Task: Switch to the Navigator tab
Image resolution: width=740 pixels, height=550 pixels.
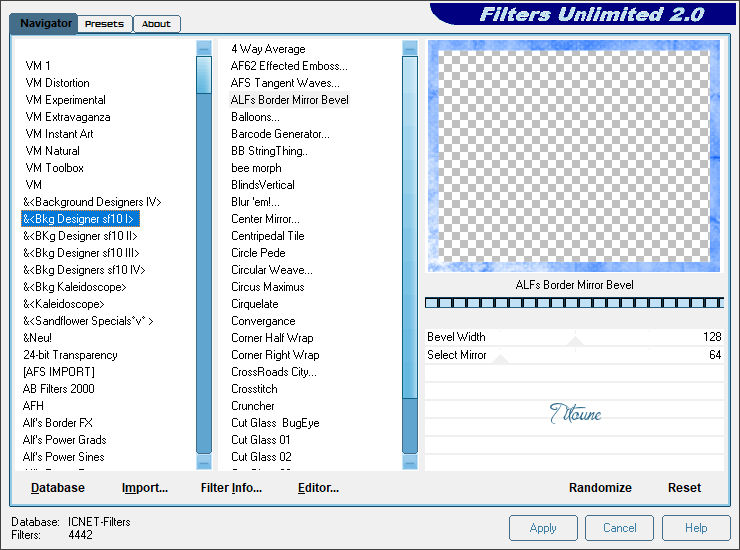Action: [x=44, y=24]
